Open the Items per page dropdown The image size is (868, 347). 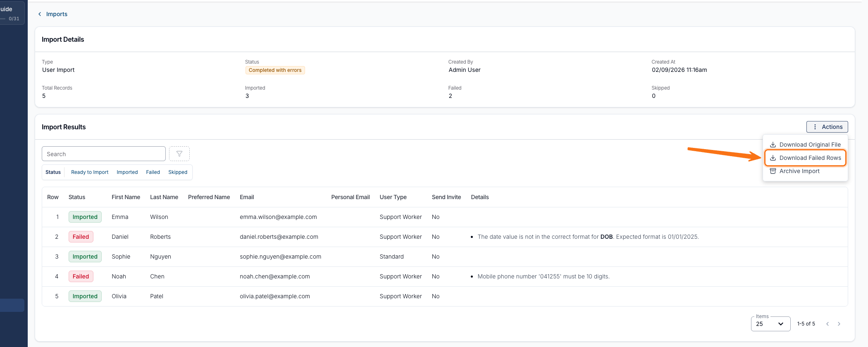pos(770,324)
